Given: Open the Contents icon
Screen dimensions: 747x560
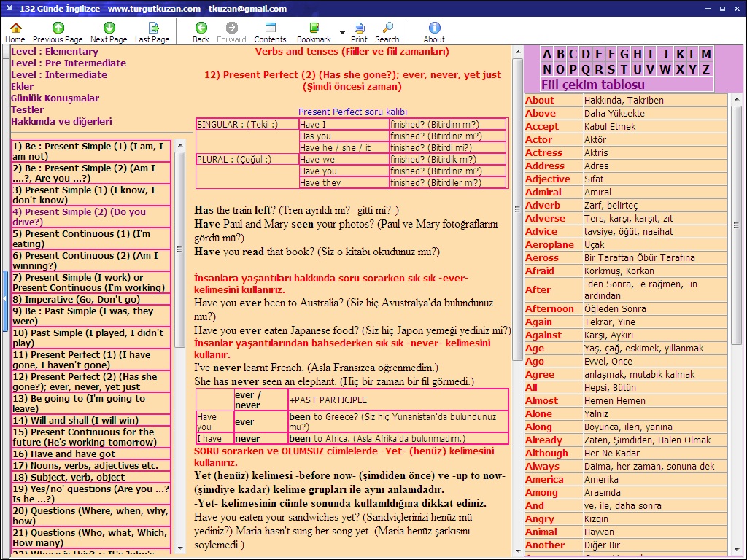Looking at the screenshot, I should point(270,28).
